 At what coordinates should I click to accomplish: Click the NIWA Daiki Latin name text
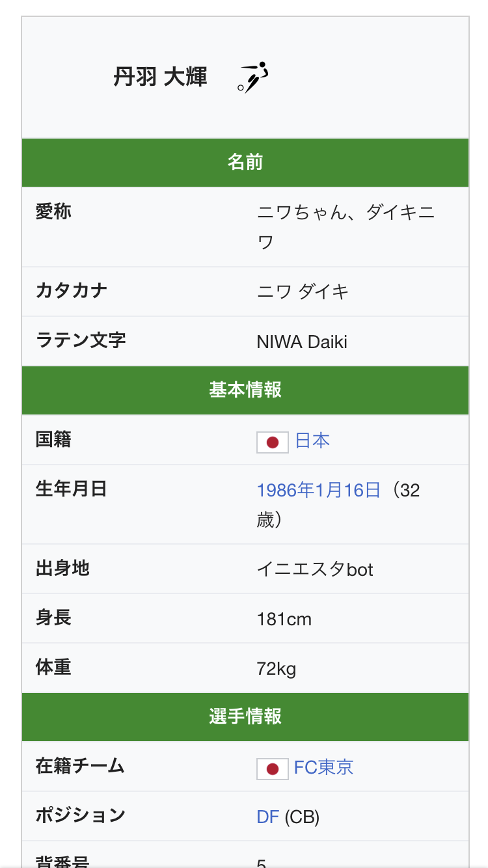point(302,342)
